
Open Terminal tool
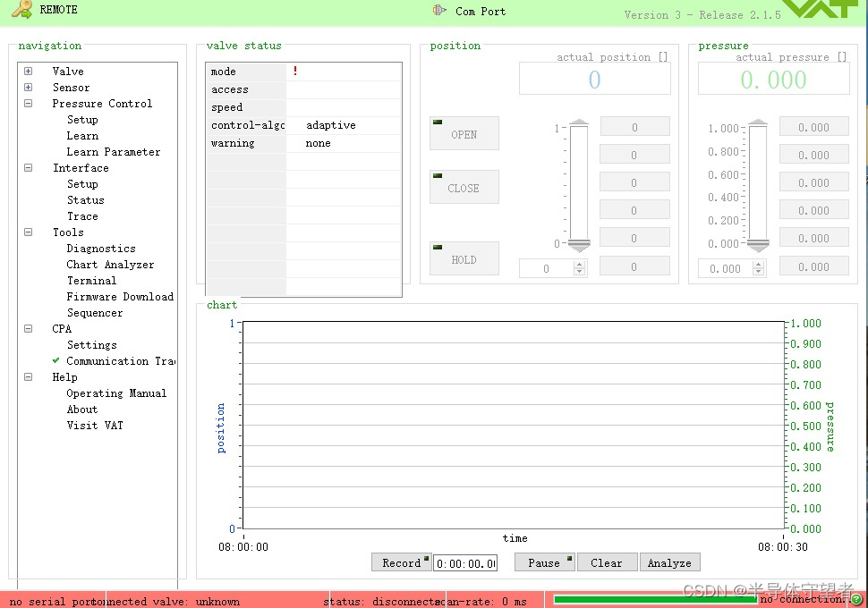(x=92, y=281)
